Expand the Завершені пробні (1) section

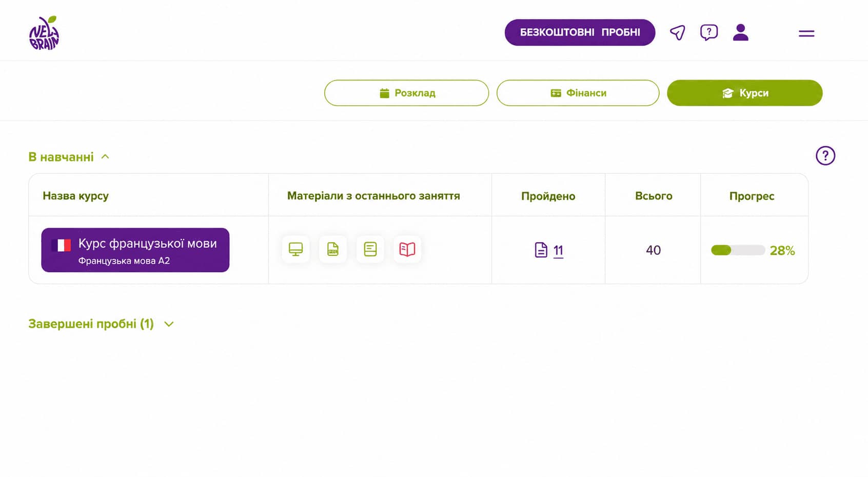tap(101, 324)
